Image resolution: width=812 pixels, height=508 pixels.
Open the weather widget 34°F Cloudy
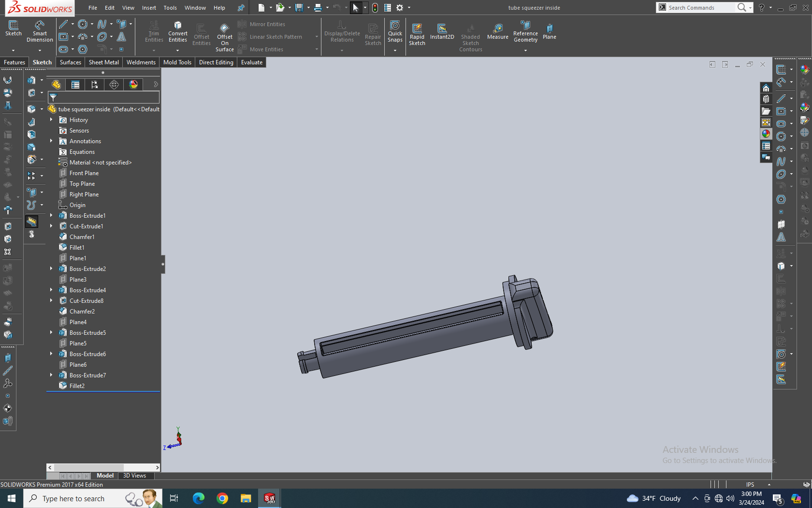point(653,498)
